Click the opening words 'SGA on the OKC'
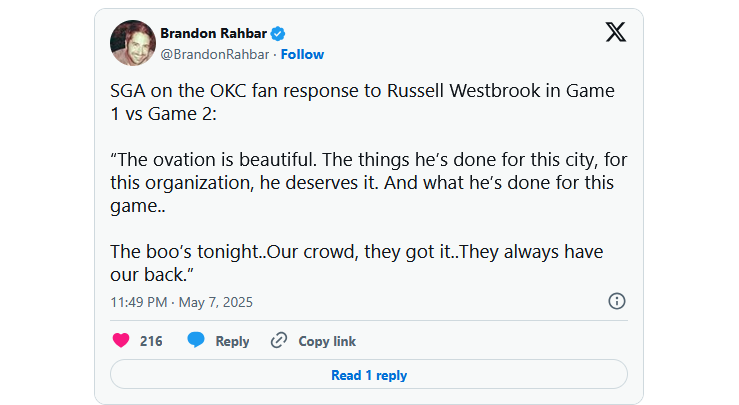The height and width of the screenshot is (405, 739). pyautogui.click(x=166, y=91)
